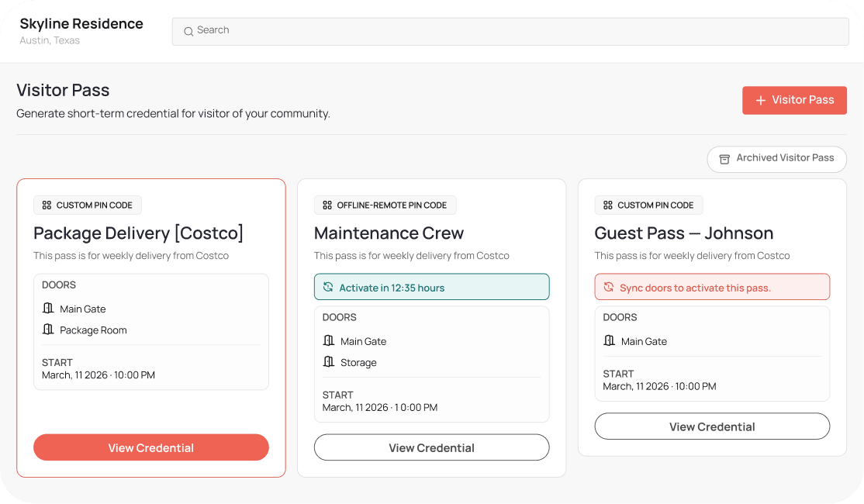View Credential for Maintenance Crew
This screenshot has height=504, width=864.
tap(431, 447)
